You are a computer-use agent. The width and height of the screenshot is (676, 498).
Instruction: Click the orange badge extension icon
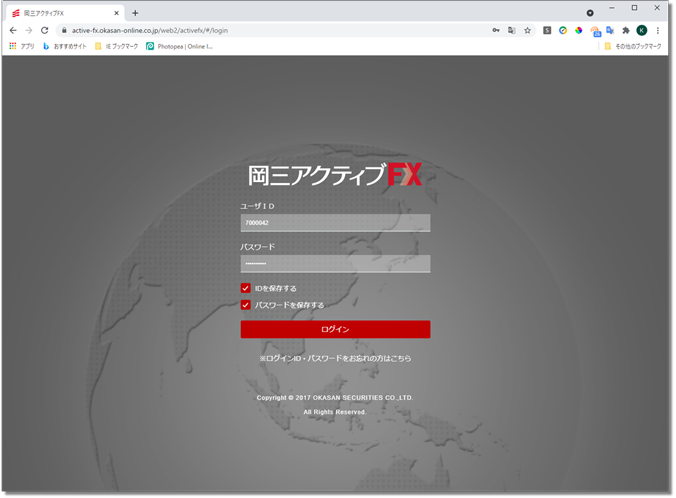(595, 31)
